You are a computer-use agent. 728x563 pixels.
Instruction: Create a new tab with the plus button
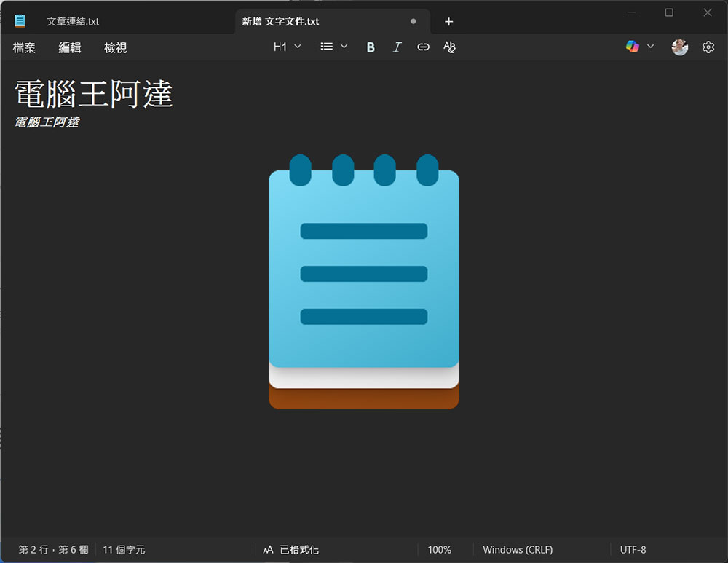(448, 22)
